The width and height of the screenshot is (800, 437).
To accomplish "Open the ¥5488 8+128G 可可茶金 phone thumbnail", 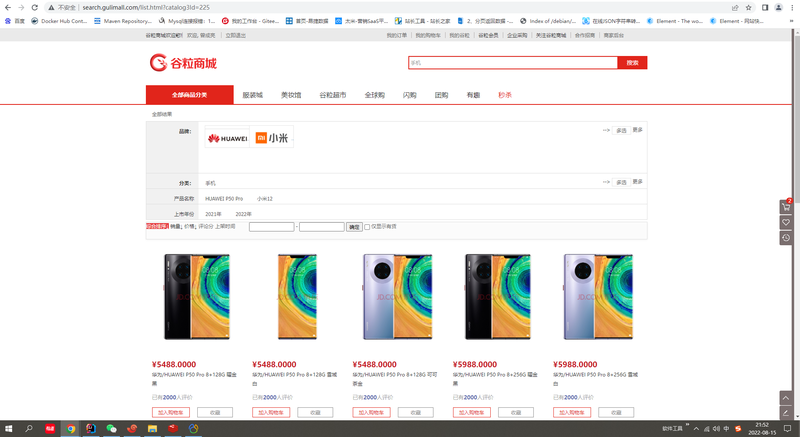I will [397, 297].
